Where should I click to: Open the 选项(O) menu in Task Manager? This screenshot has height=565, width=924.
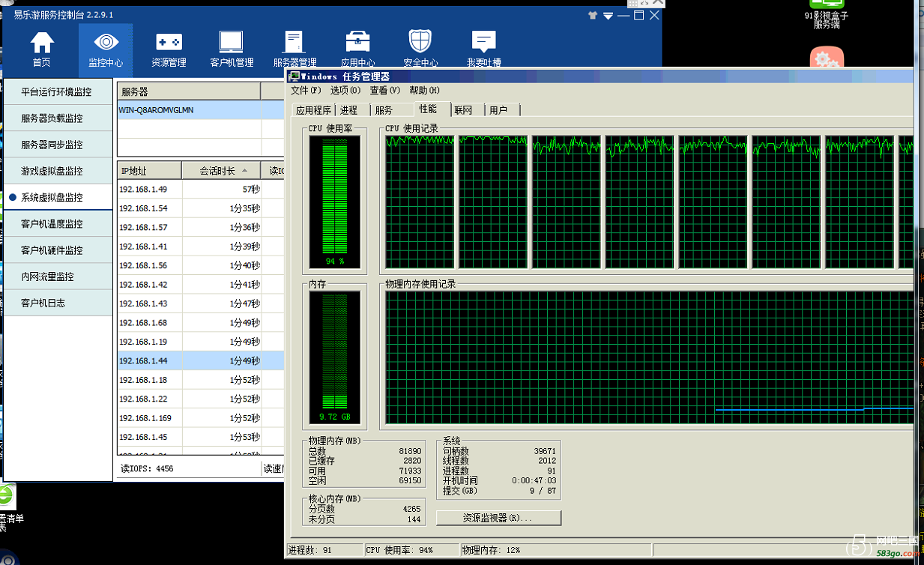click(345, 91)
